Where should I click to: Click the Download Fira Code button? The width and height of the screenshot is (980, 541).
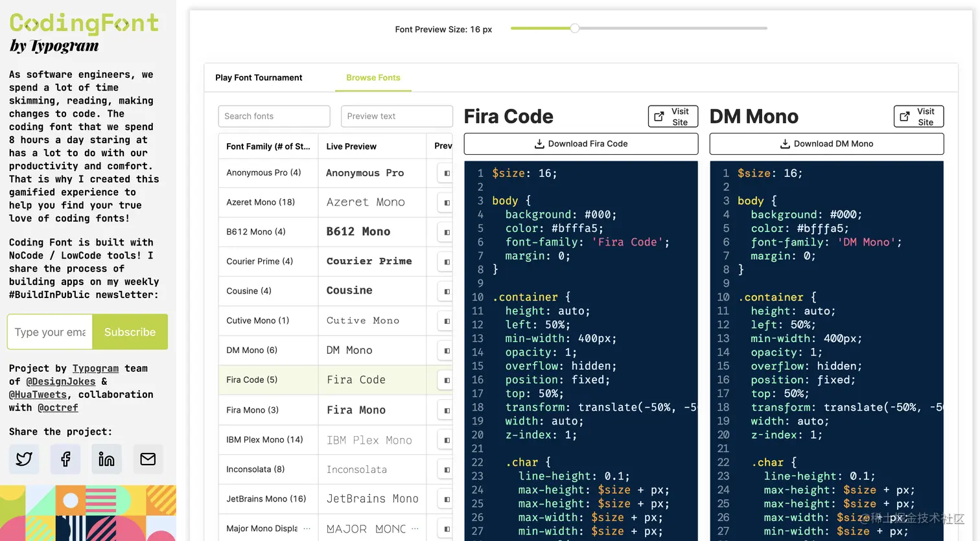[580, 143]
